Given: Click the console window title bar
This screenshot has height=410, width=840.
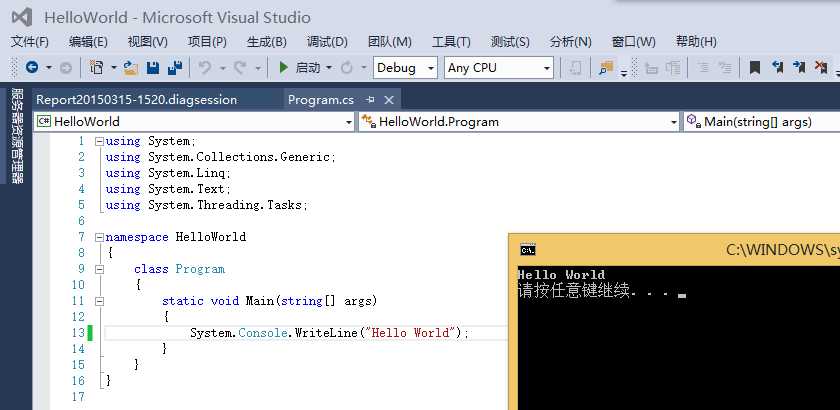Looking at the screenshot, I should point(675,250).
